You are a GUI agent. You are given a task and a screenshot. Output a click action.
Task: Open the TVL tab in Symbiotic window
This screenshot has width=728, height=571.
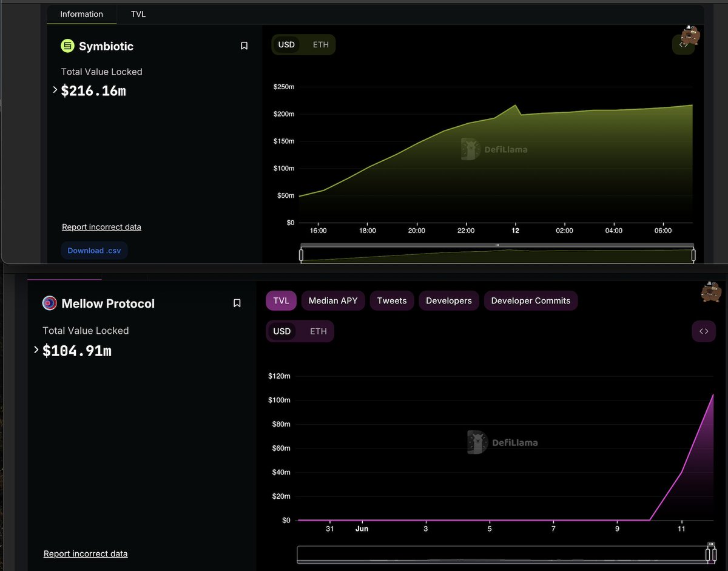click(x=138, y=14)
